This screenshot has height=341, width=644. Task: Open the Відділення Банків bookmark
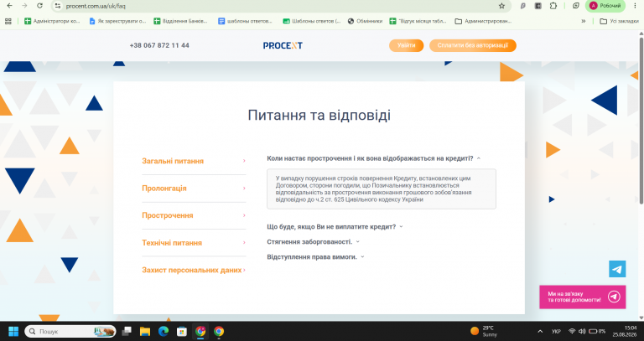point(180,21)
